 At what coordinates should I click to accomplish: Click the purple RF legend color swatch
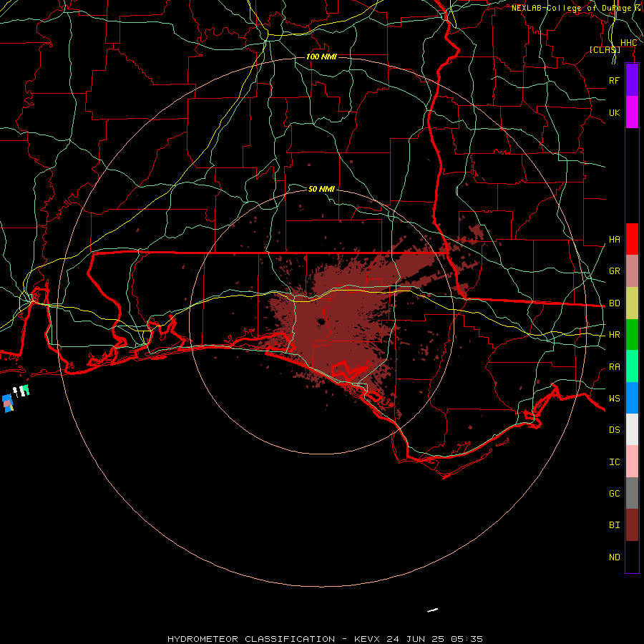pyautogui.click(x=632, y=80)
